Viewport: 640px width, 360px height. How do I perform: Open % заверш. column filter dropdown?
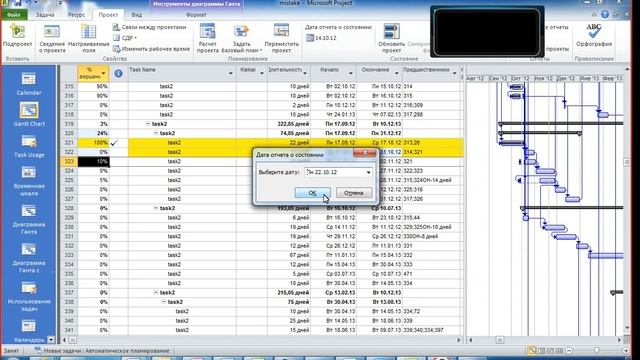click(x=103, y=74)
